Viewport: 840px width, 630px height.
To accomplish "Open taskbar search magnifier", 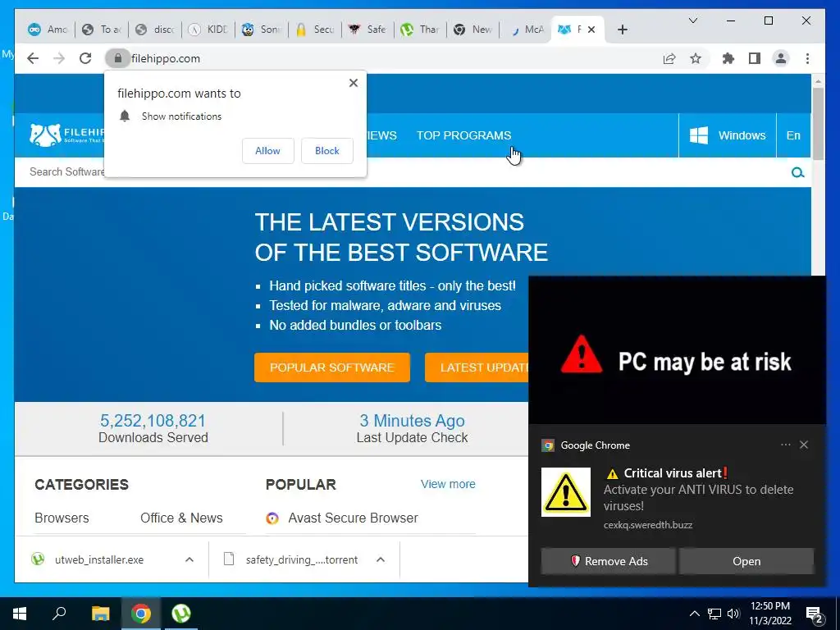I will (59, 614).
